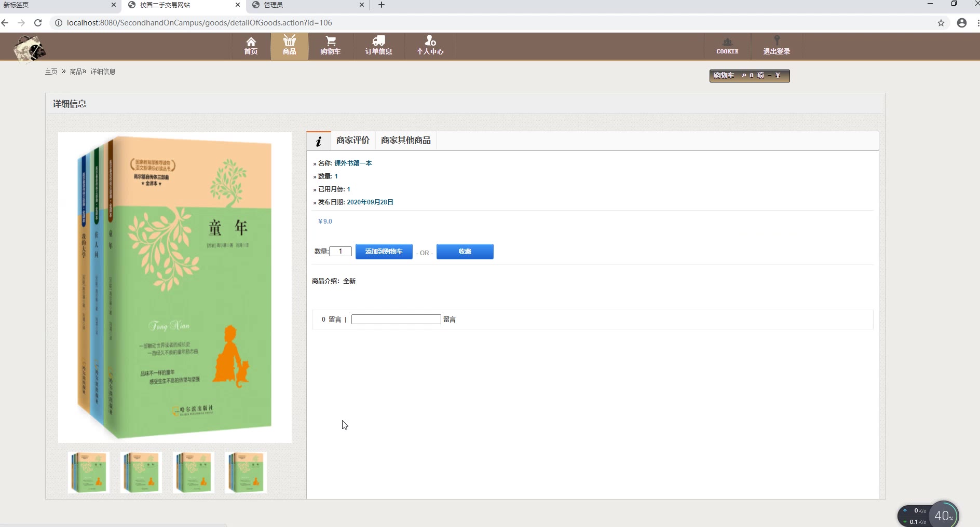Switch to 商家其他商品 tab
980x527 pixels.
click(406, 141)
